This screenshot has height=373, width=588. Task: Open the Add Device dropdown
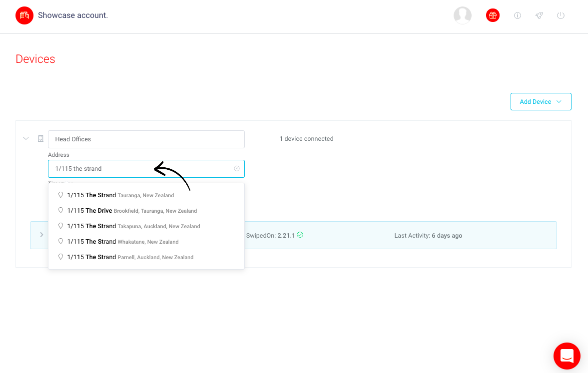(x=541, y=101)
